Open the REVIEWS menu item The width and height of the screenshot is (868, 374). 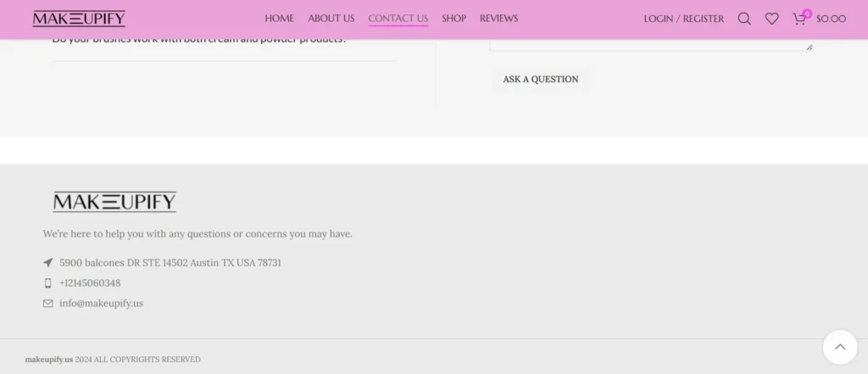pyautogui.click(x=498, y=19)
